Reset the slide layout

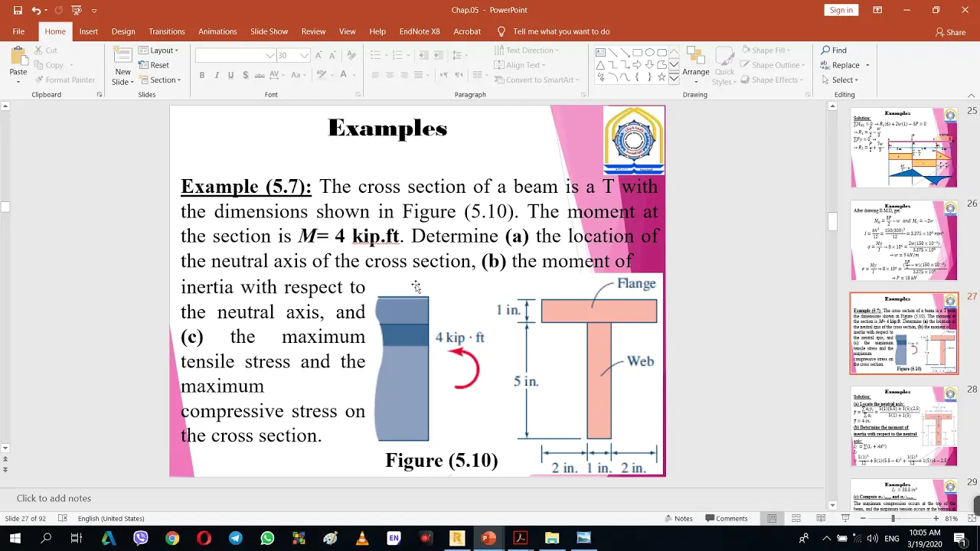pyautogui.click(x=154, y=65)
